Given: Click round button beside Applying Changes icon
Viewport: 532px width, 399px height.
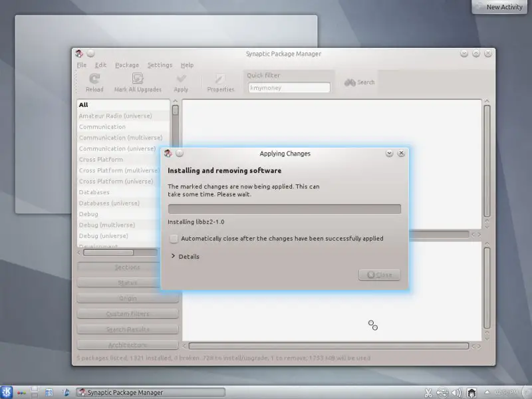Looking at the screenshot, I should (180, 153).
